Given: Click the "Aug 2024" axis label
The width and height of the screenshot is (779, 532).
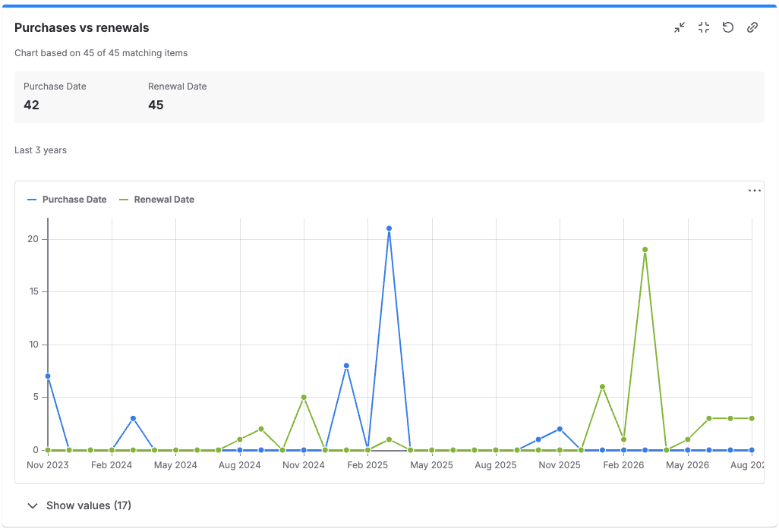Looking at the screenshot, I should coord(239,465).
